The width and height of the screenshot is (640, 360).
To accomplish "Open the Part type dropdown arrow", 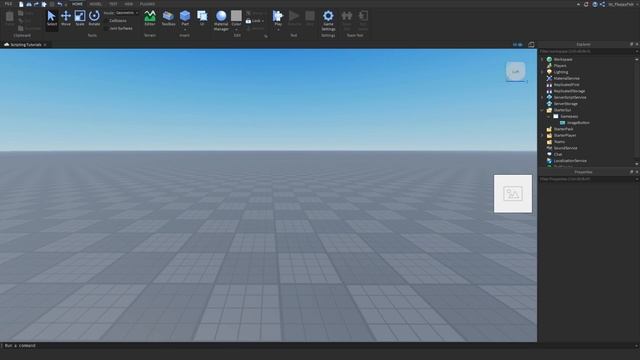I will tap(185, 29).
